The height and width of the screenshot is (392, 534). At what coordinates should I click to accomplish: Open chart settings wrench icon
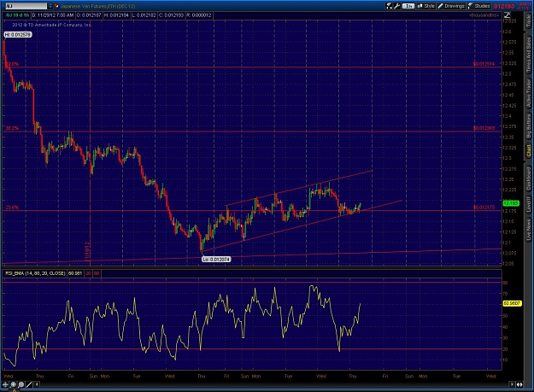click(396, 6)
